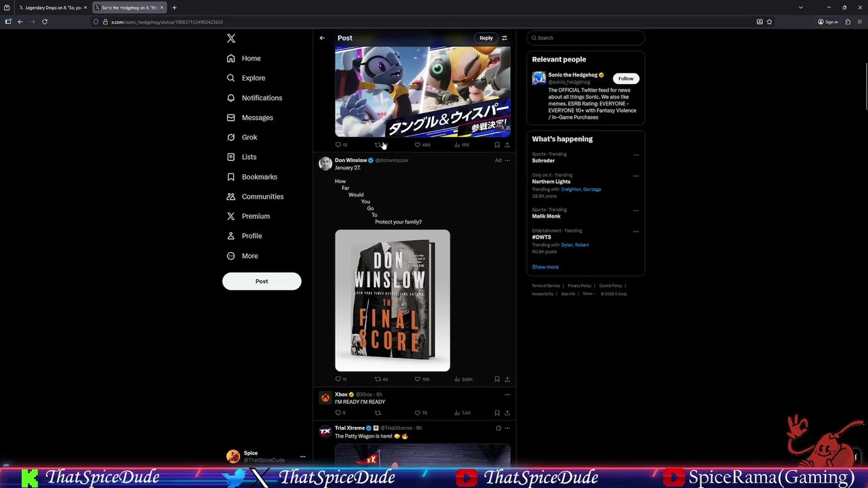
Task: Open browser extensions icon
Action: point(848,22)
